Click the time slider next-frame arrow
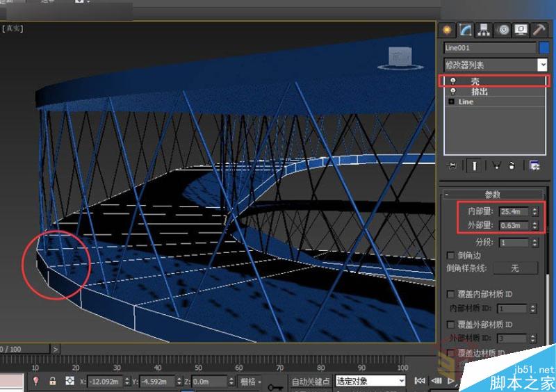The width and height of the screenshot is (556, 392). click(56, 350)
